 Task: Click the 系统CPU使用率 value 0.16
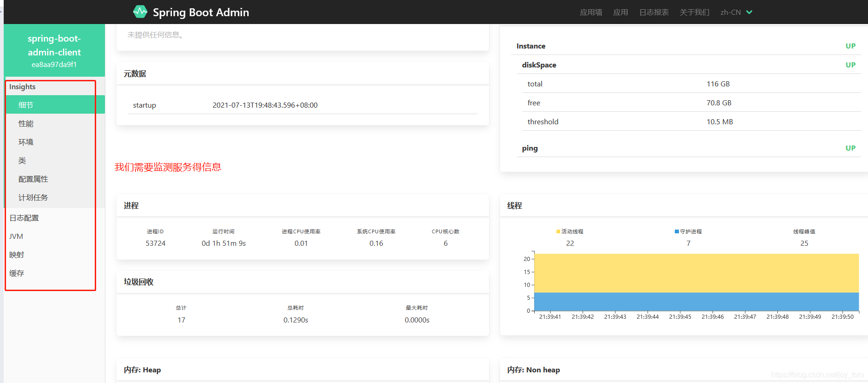click(376, 243)
